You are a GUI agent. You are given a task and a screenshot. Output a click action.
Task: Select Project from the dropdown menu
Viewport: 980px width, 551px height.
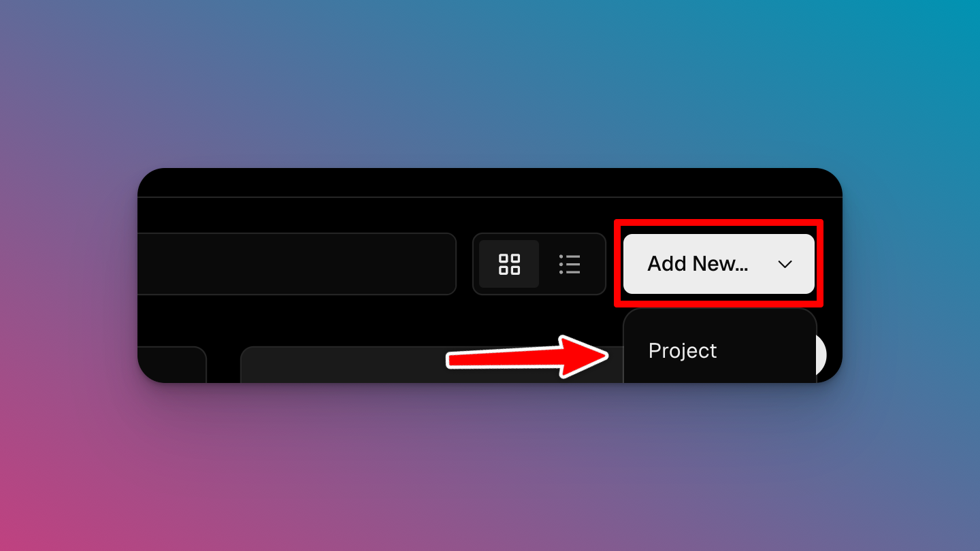pos(683,350)
